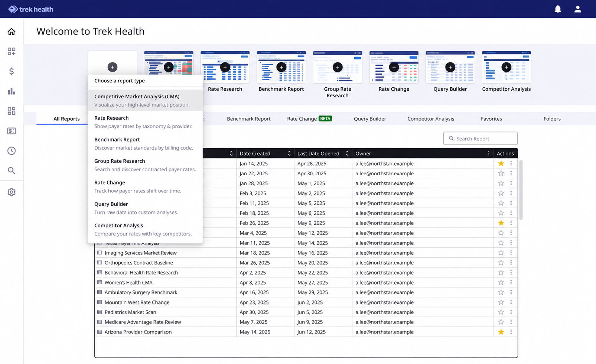Create new Benchmark Report thumbnail
Viewport: 596px width, 364px height.
281,67
